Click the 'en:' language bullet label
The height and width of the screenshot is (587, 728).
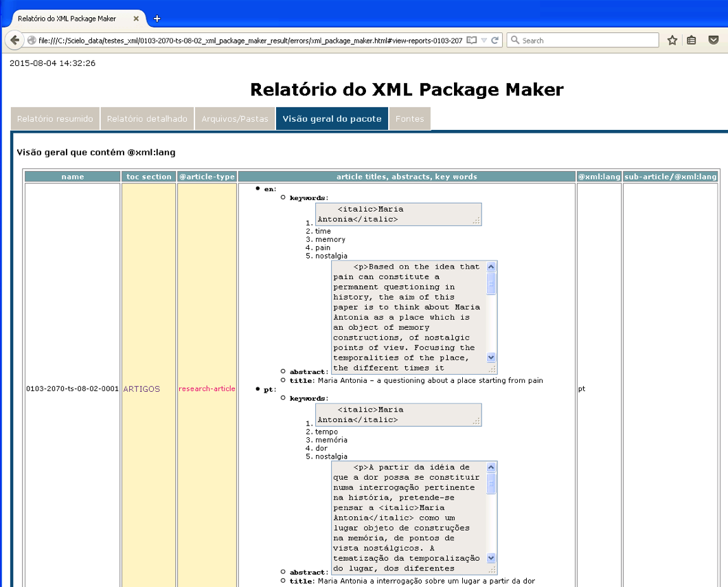270,189
